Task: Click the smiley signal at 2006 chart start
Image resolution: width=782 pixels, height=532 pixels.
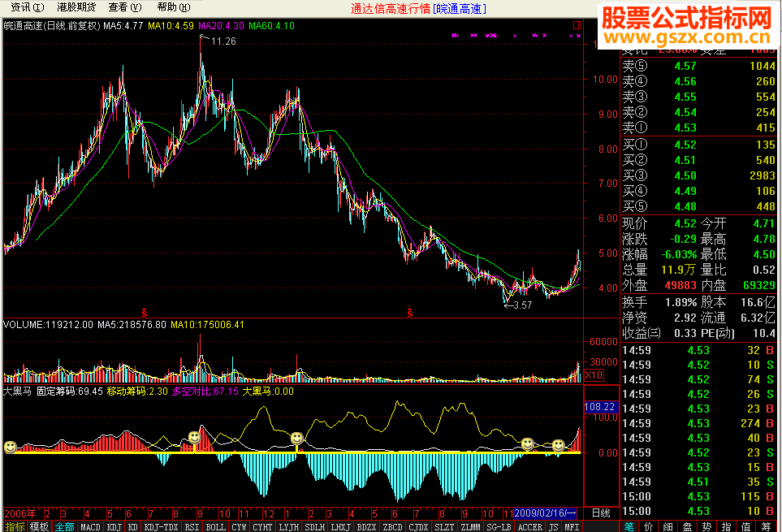Action: [x=10, y=447]
